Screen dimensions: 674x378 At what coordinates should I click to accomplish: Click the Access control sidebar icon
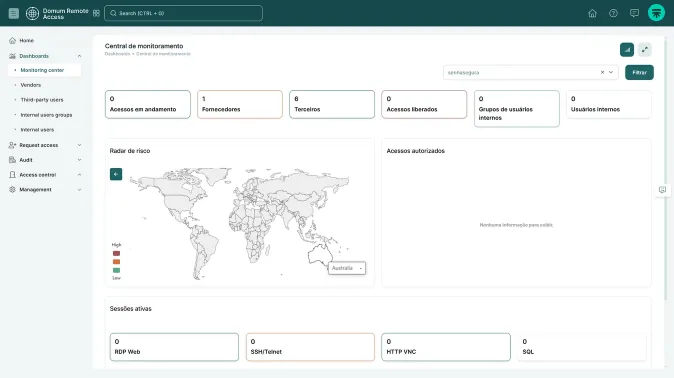[x=12, y=175]
